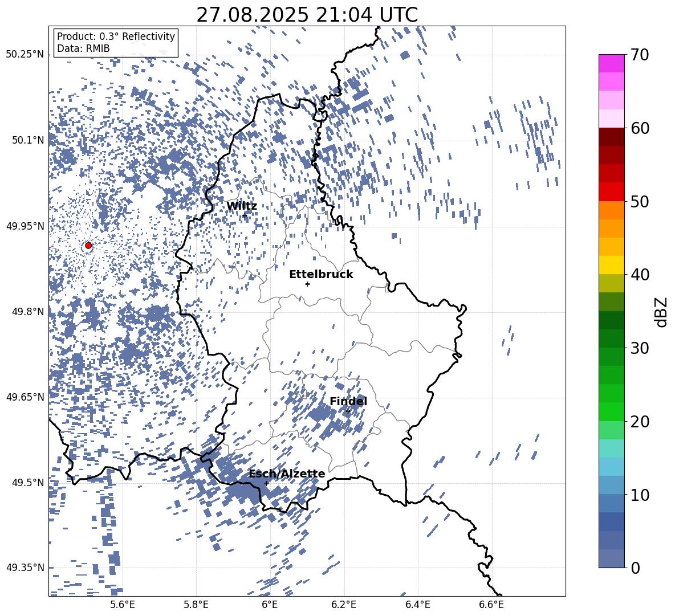
Task: Click the colorbar 20 tick label
Action: [640, 422]
